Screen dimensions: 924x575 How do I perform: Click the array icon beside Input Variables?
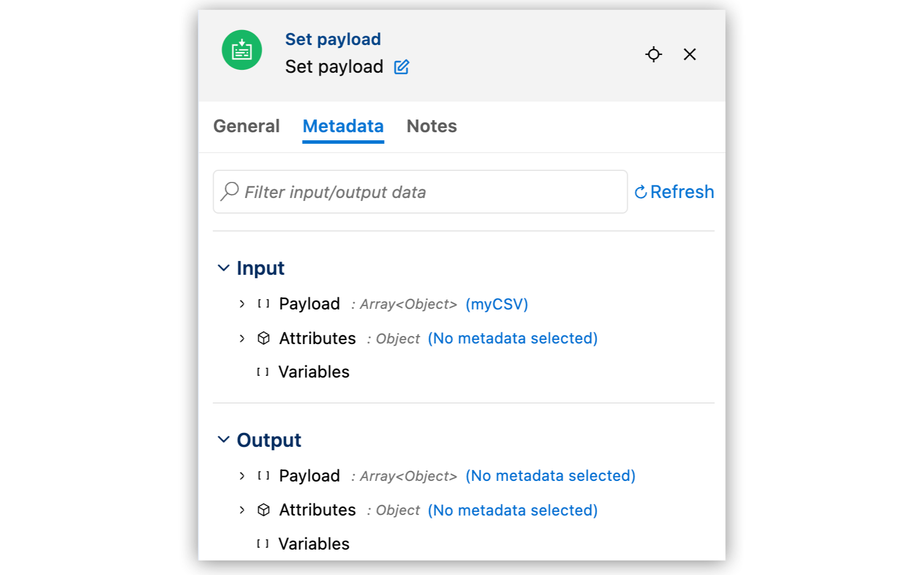263,372
